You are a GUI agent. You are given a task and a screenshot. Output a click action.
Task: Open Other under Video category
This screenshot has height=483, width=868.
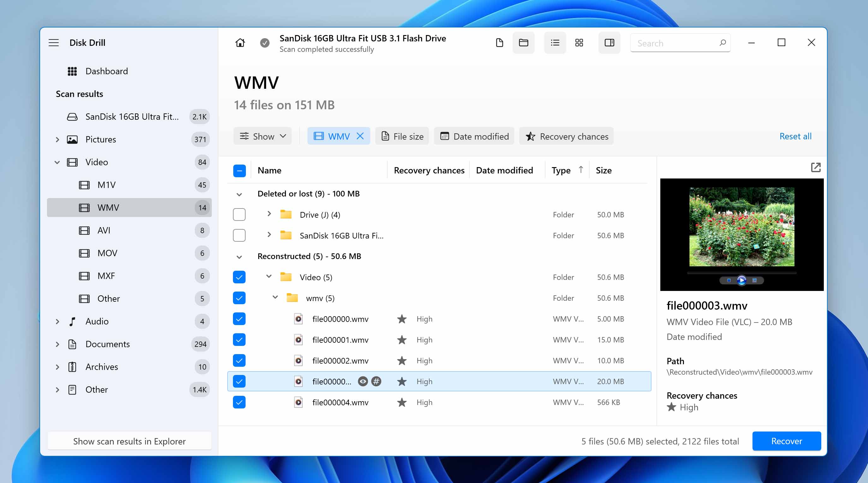pos(129,299)
